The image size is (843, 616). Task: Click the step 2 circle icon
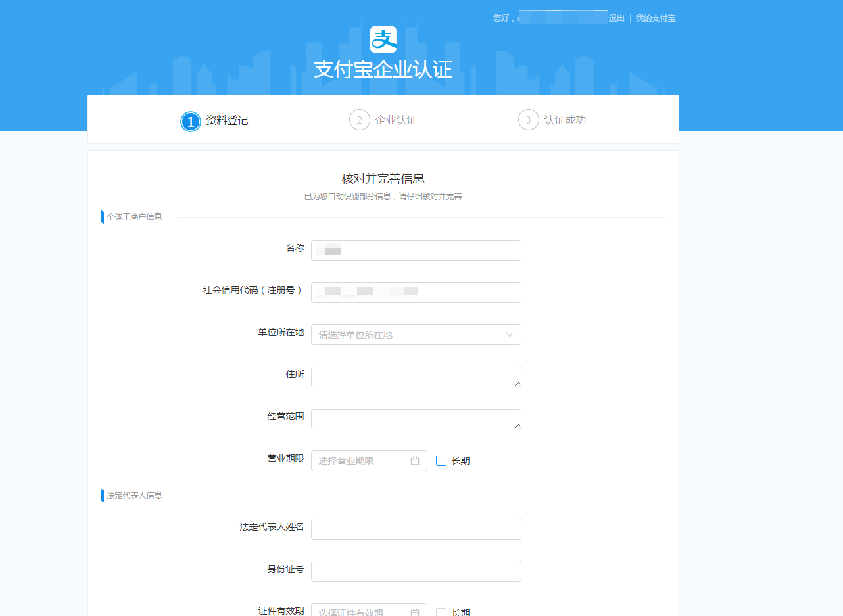point(360,120)
